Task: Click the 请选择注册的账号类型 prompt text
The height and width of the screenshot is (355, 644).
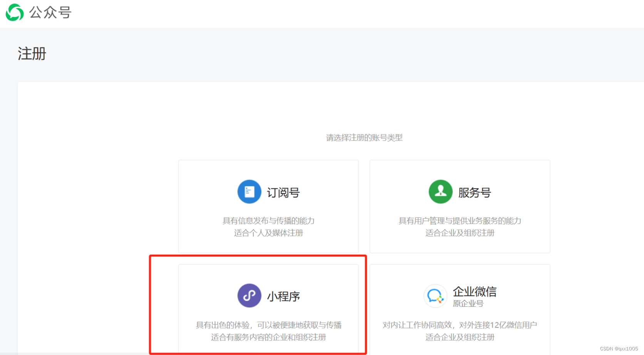Action: click(365, 138)
